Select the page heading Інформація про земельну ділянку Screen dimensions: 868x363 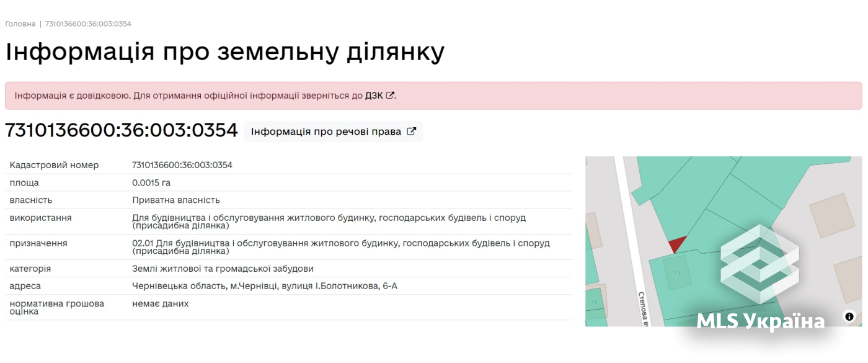coord(224,52)
